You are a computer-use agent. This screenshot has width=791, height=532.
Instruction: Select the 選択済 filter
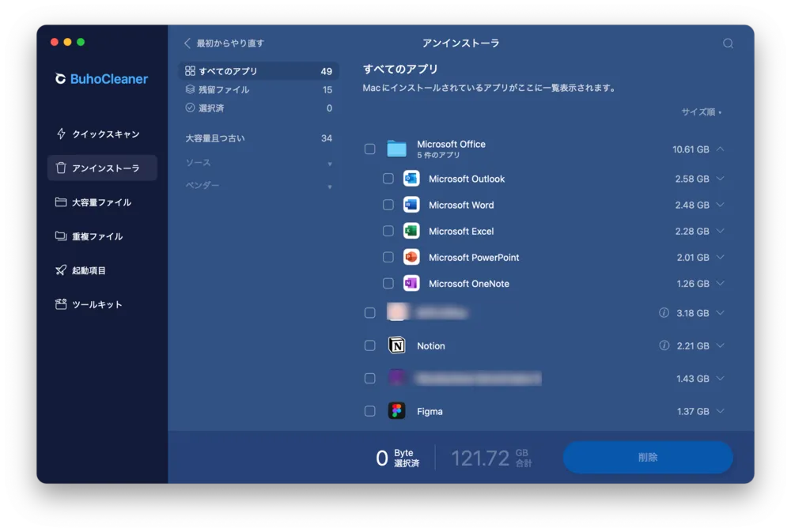(259, 108)
